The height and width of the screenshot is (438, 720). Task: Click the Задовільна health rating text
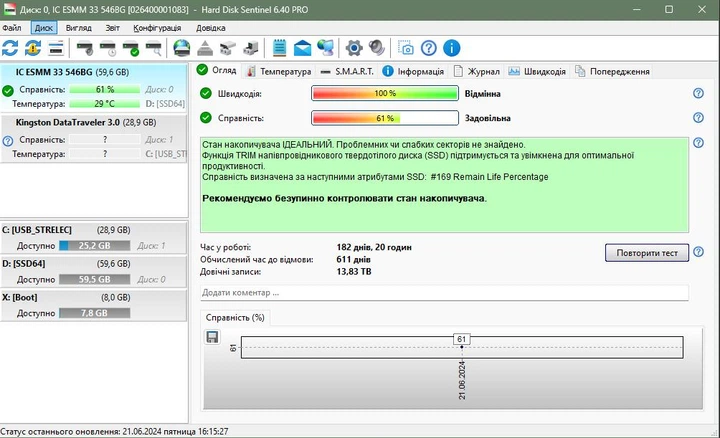pyautogui.click(x=488, y=118)
